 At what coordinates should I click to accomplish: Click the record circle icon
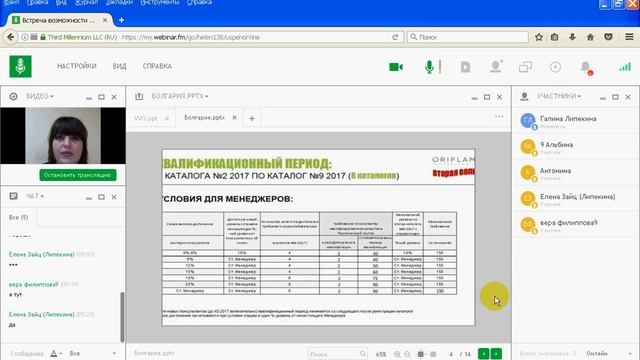(555, 67)
